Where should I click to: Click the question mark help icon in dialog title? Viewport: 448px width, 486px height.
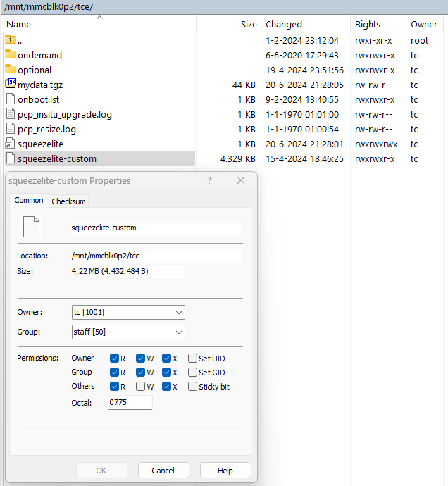point(209,180)
